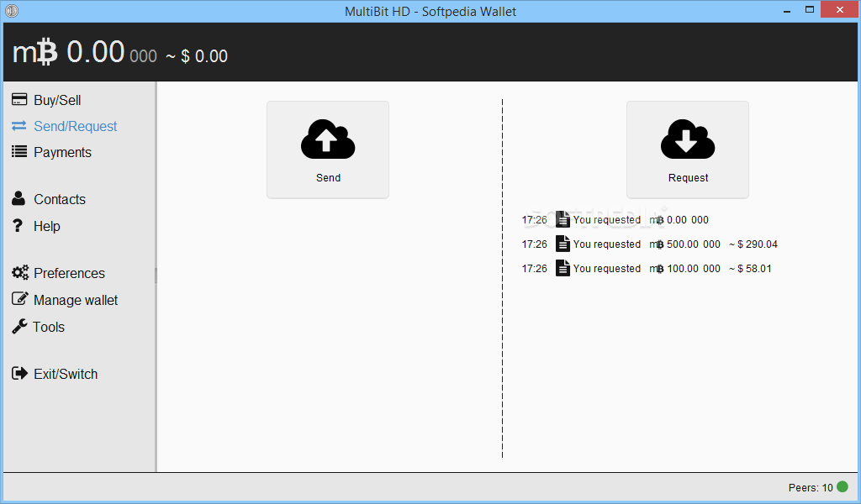Image resolution: width=861 pixels, height=504 pixels.
Task: Click the Request button
Action: coord(688,150)
